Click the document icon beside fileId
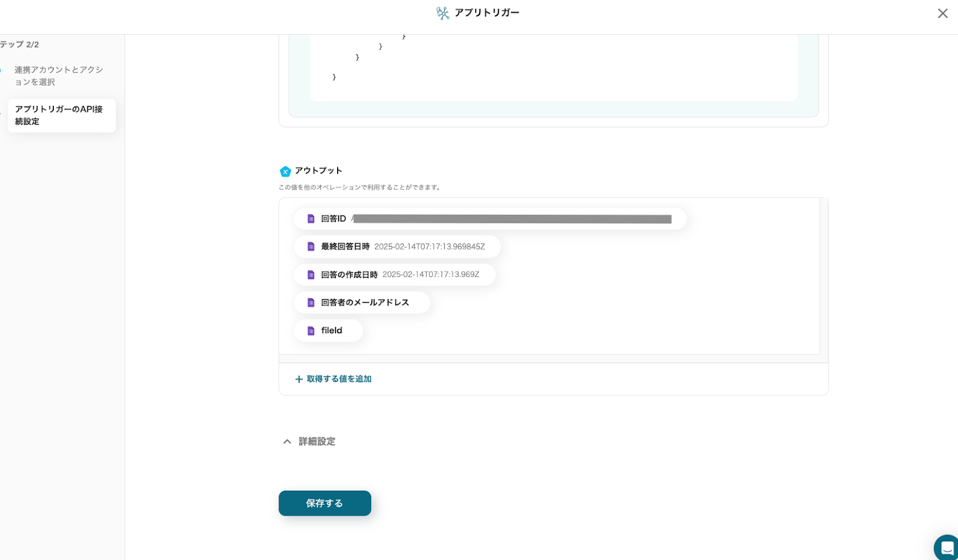The width and height of the screenshot is (958, 560). (311, 331)
